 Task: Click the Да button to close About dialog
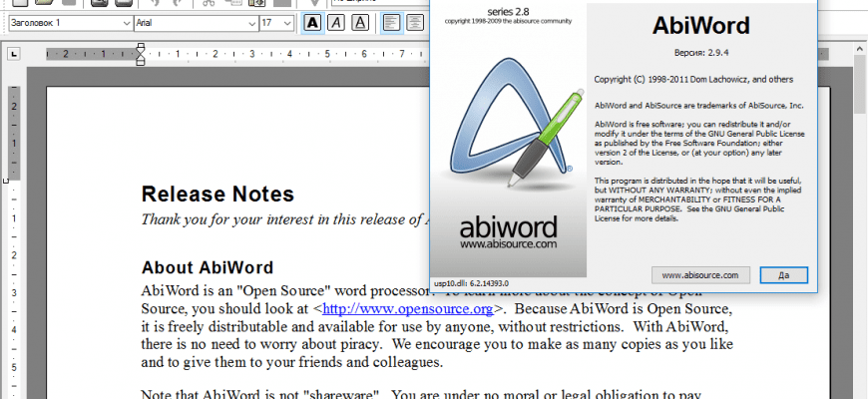783,275
